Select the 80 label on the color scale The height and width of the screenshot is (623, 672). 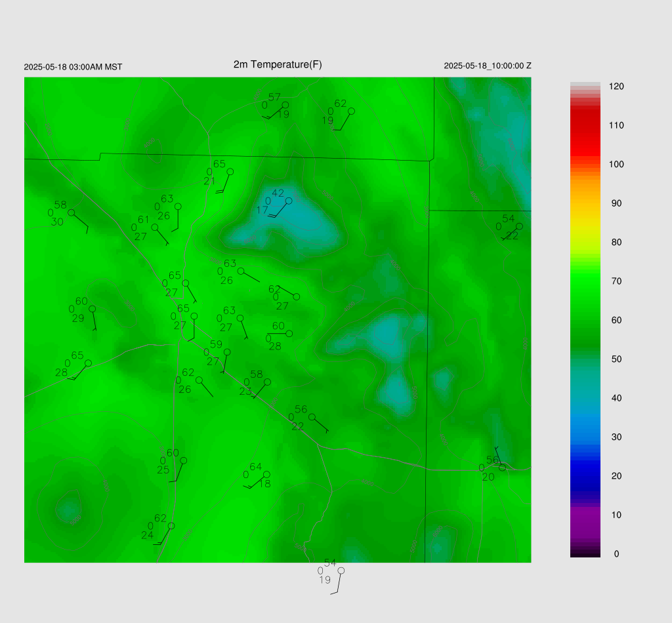[616, 243]
